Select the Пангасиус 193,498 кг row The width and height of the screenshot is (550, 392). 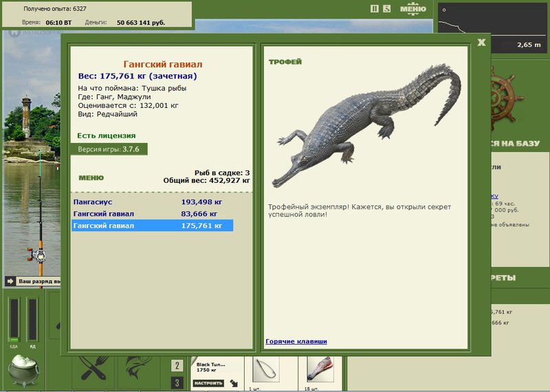point(152,202)
